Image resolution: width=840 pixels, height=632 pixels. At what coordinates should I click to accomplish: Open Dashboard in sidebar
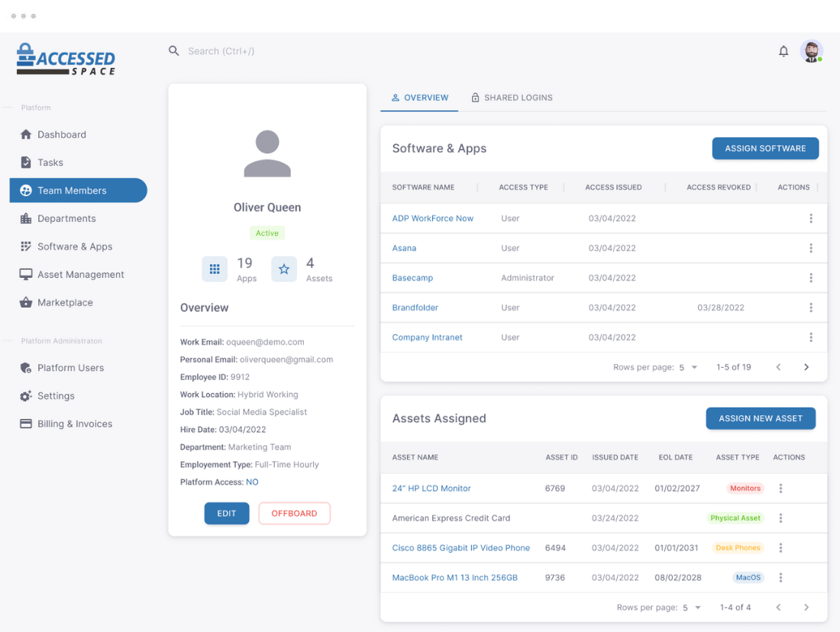coord(78,134)
